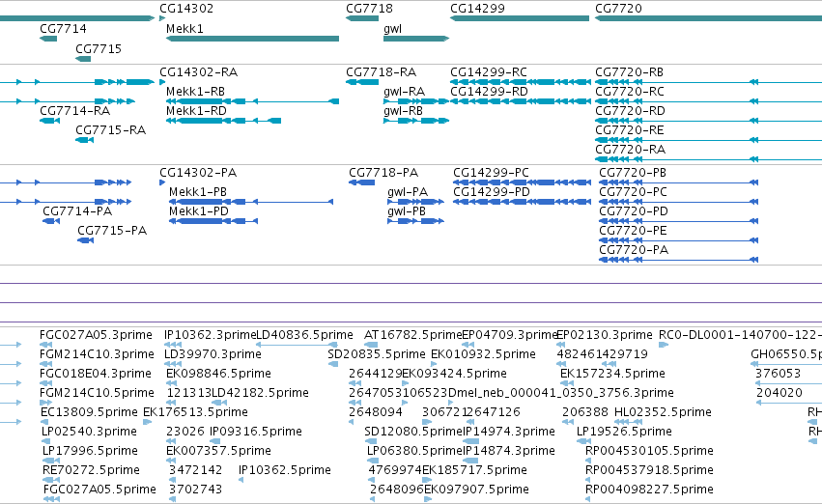Click transcript label CG14299-RC
Image resolution: width=822 pixels, height=504 pixels.
point(489,72)
